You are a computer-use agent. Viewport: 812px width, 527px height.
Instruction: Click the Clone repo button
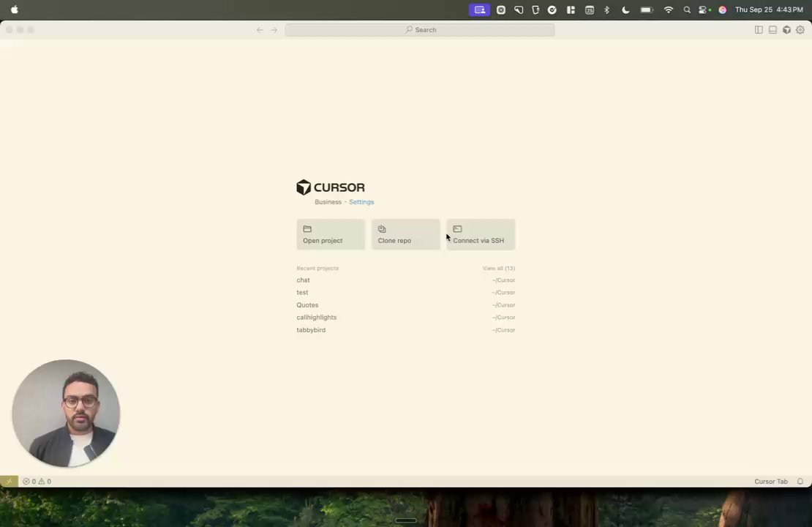pos(405,234)
